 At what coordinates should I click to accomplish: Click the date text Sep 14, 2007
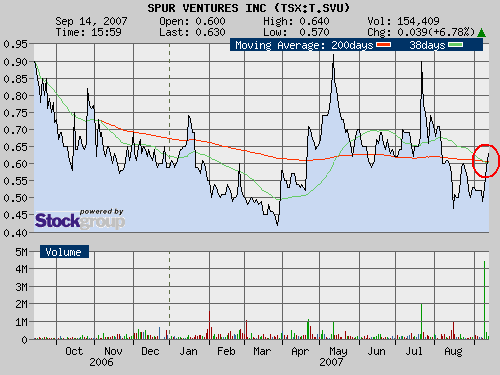pyautogui.click(x=91, y=21)
